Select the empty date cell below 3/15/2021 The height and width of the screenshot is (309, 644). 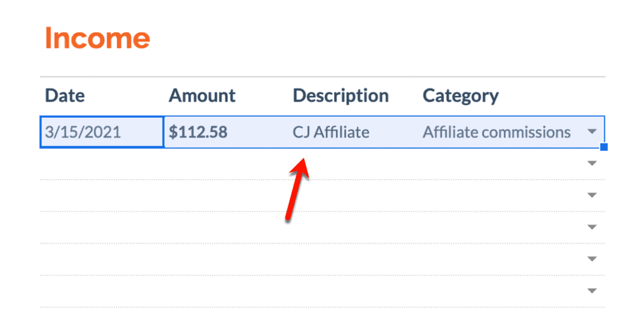[x=102, y=163]
